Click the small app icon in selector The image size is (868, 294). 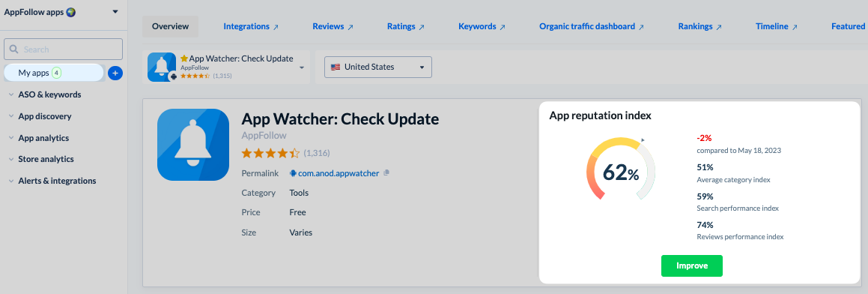click(162, 67)
